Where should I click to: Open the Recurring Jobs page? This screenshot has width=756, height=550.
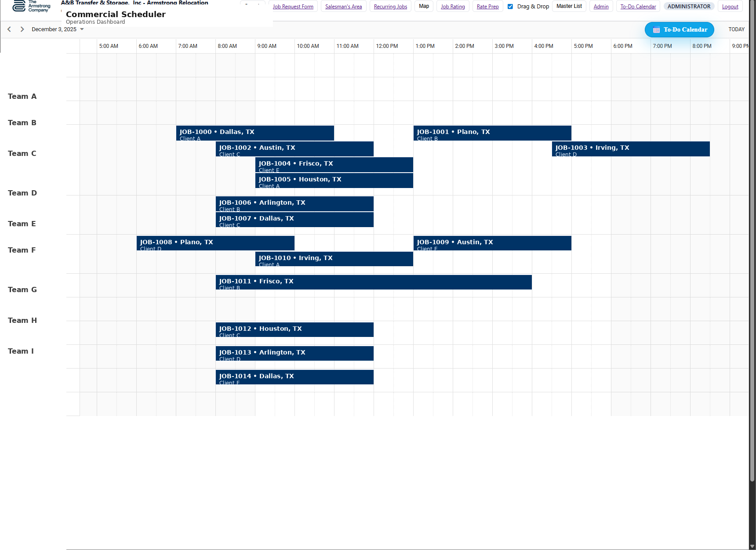click(x=390, y=6)
